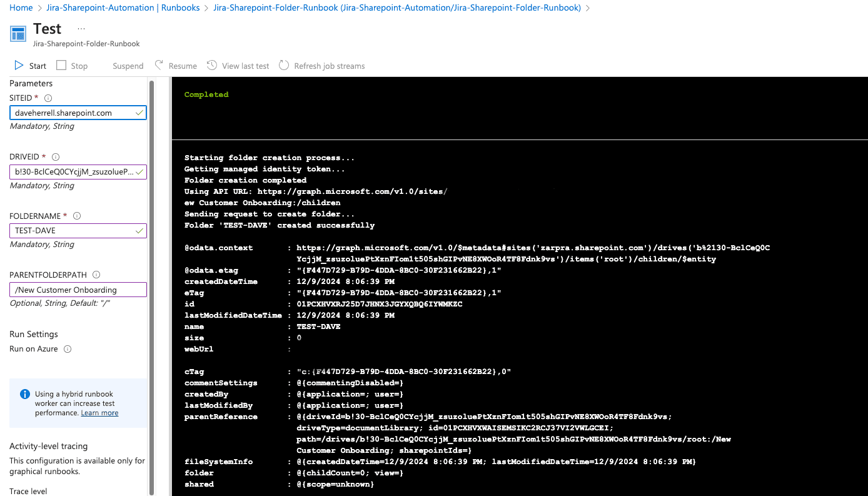Click the shared @{scope=unknown} value
The height and width of the screenshot is (496, 868).
[x=335, y=484]
